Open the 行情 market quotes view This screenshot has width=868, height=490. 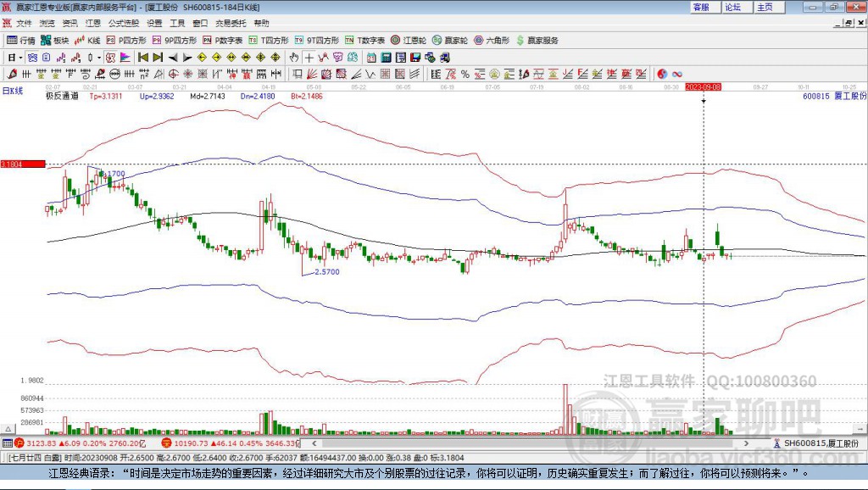coord(20,41)
